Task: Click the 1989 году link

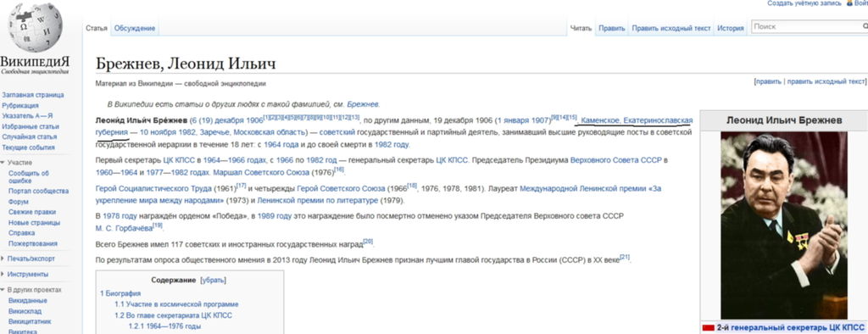Action: coord(275,216)
